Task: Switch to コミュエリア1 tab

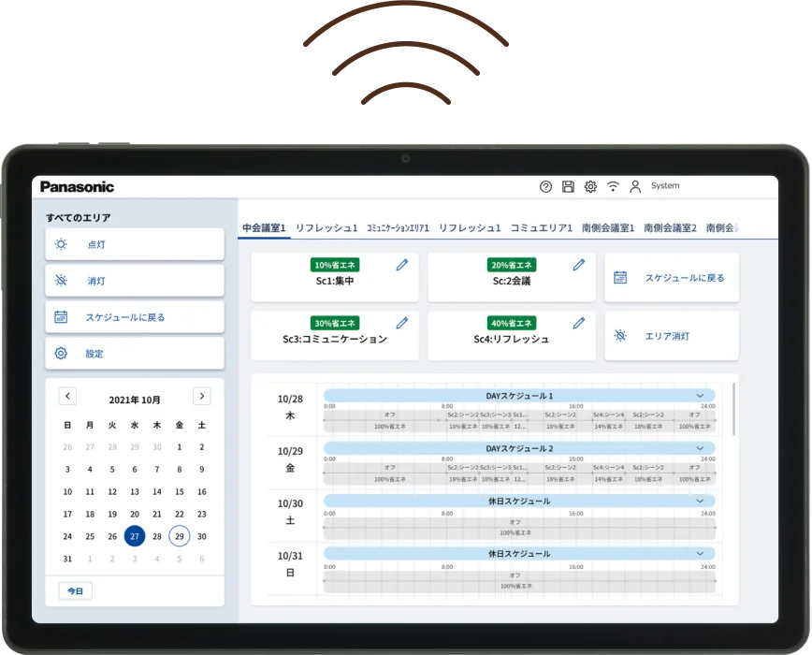Action: click(x=541, y=227)
